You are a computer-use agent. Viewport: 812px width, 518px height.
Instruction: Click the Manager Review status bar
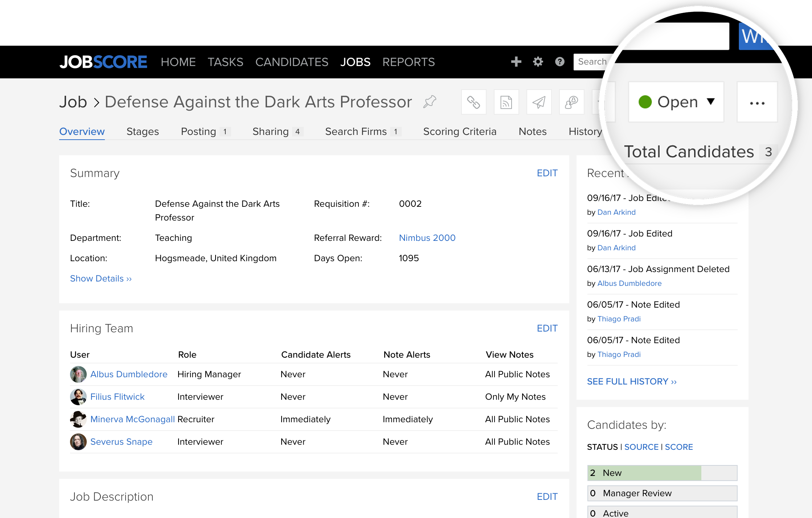coord(662,493)
